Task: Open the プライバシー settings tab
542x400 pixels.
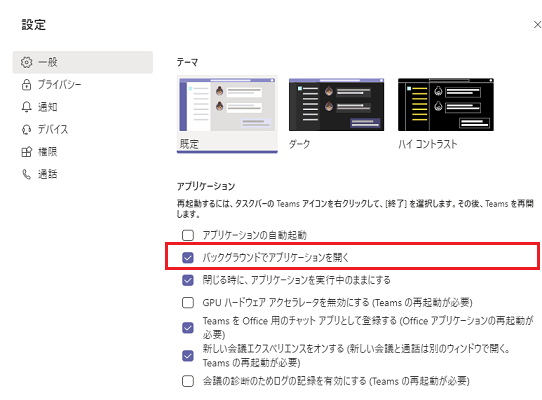Action: tap(83, 85)
